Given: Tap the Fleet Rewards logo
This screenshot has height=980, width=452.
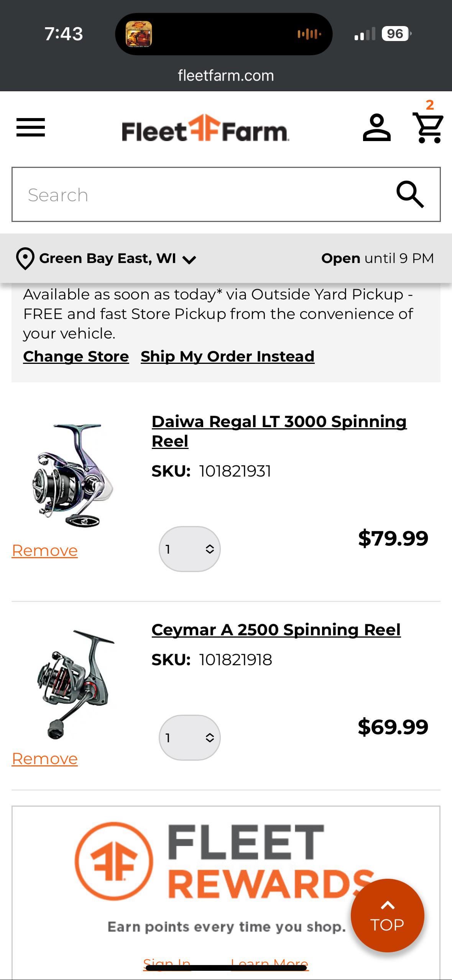Looking at the screenshot, I should [224, 861].
